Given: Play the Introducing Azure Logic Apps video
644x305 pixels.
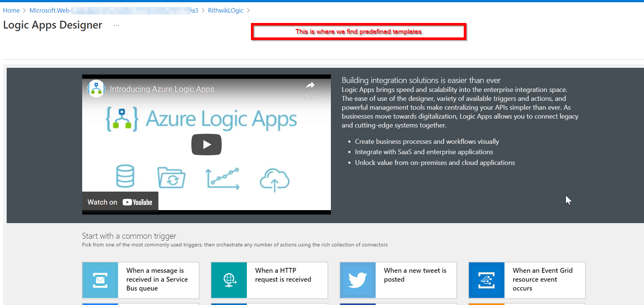Looking at the screenshot, I should click(x=207, y=145).
